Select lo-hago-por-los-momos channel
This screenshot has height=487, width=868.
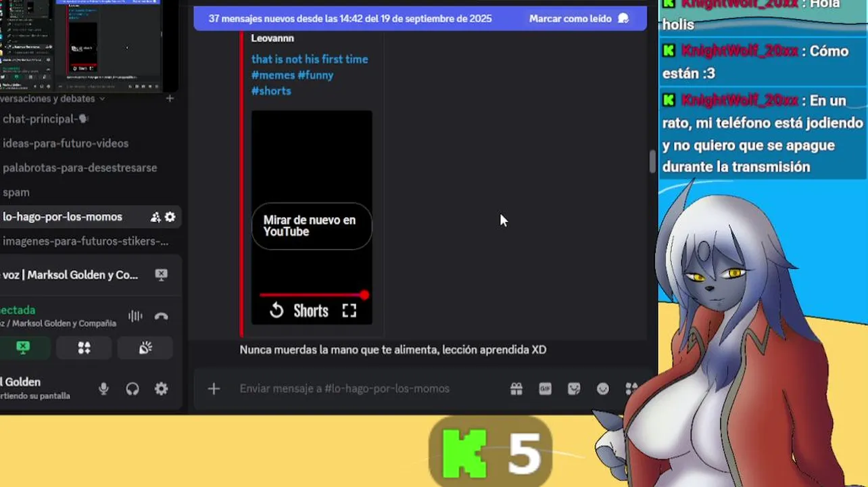click(62, 217)
